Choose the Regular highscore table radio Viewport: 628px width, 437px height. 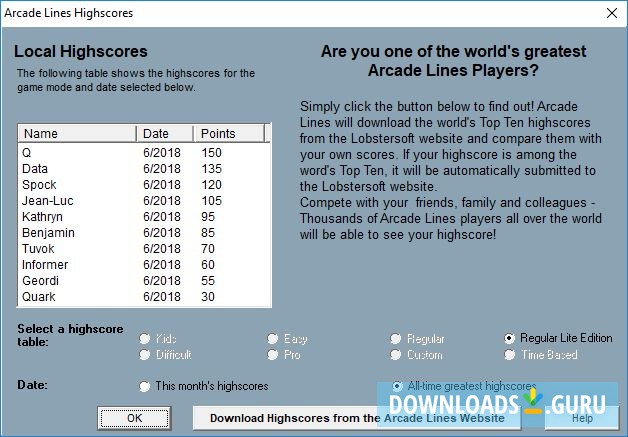(396, 338)
